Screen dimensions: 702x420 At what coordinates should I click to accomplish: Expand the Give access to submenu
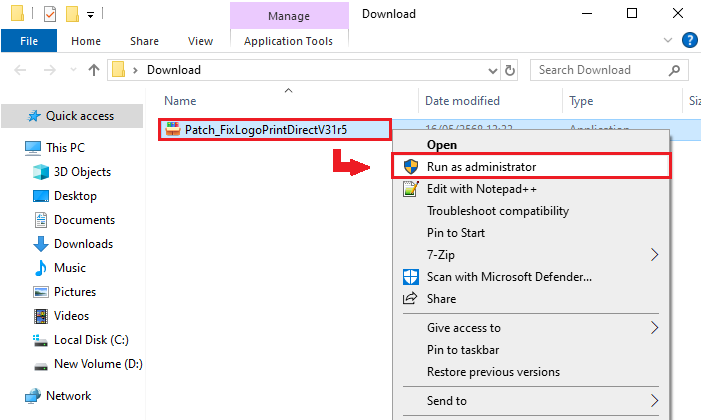pos(655,327)
